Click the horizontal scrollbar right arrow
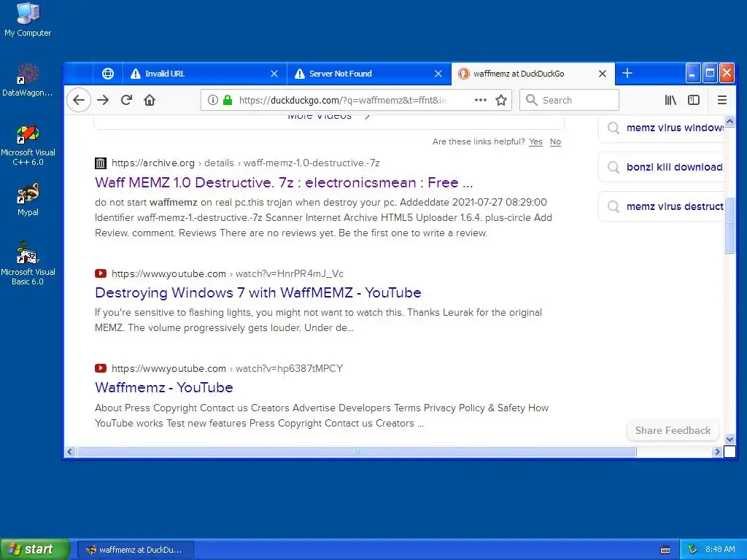This screenshot has width=747, height=560. [717, 451]
